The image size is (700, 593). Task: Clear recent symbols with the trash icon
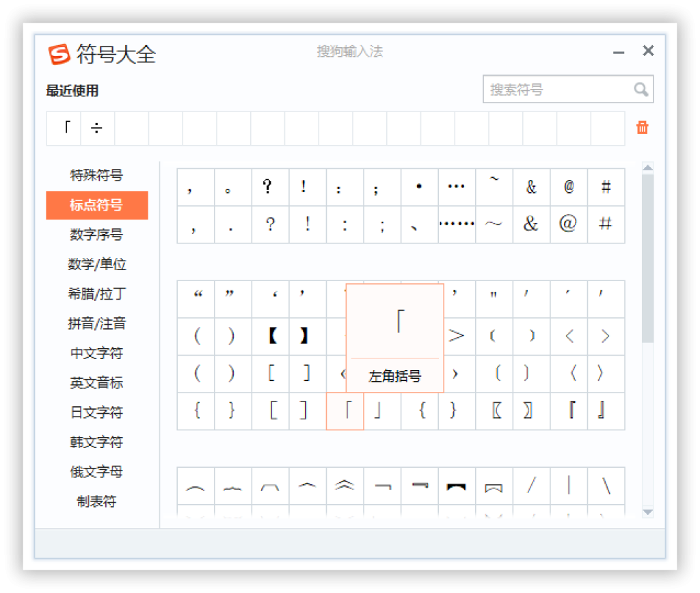click(x=641, y=128)
